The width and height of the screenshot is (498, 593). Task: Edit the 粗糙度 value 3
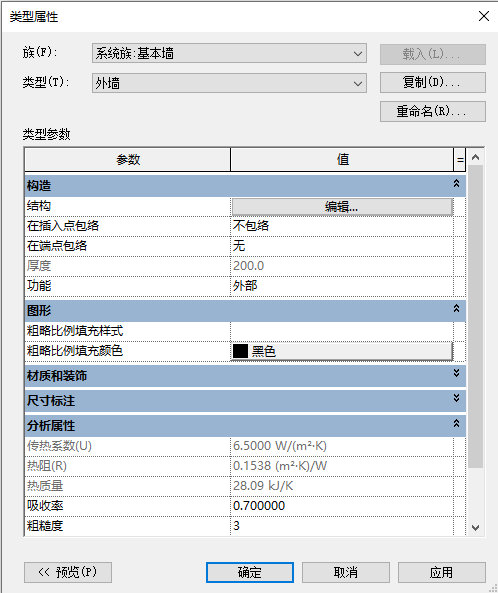click(342, 526)
